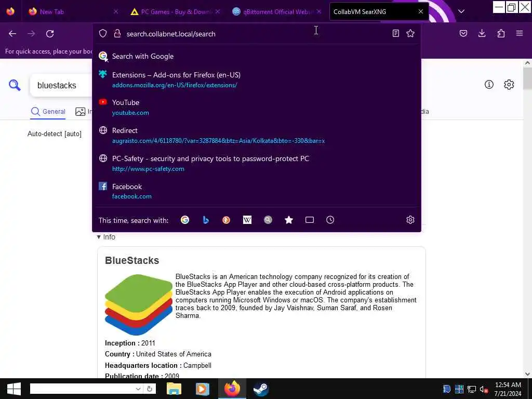Search this time with Bing icon
532x399 pixels.
click(206, 220)
